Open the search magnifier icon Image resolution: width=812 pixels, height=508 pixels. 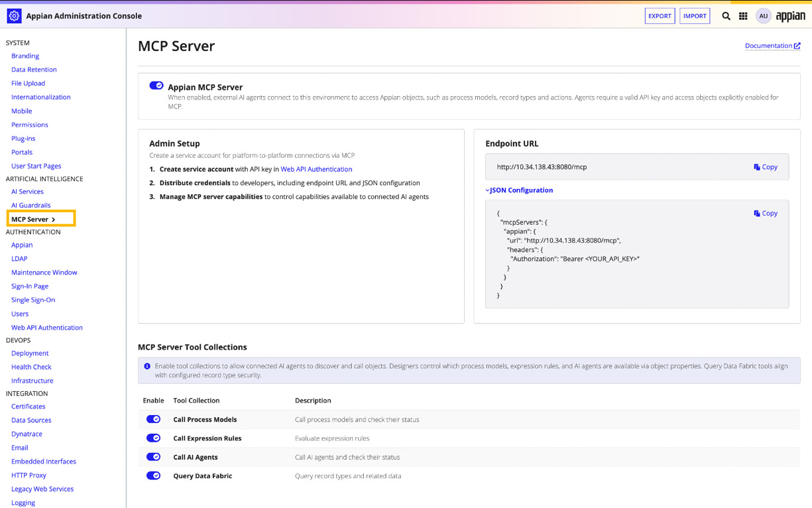click(726, 16)
